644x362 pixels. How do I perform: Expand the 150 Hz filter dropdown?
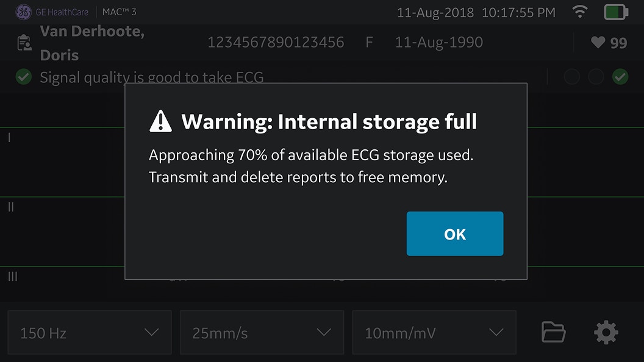click(x=90, y=332)
